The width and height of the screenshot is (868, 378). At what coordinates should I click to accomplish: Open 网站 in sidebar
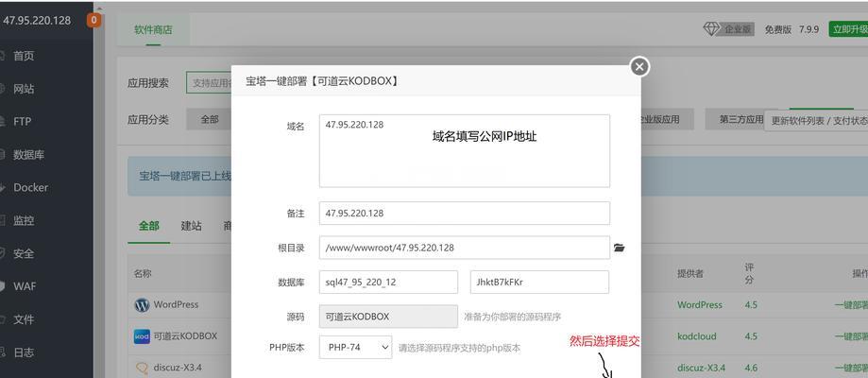click(24, 89)
